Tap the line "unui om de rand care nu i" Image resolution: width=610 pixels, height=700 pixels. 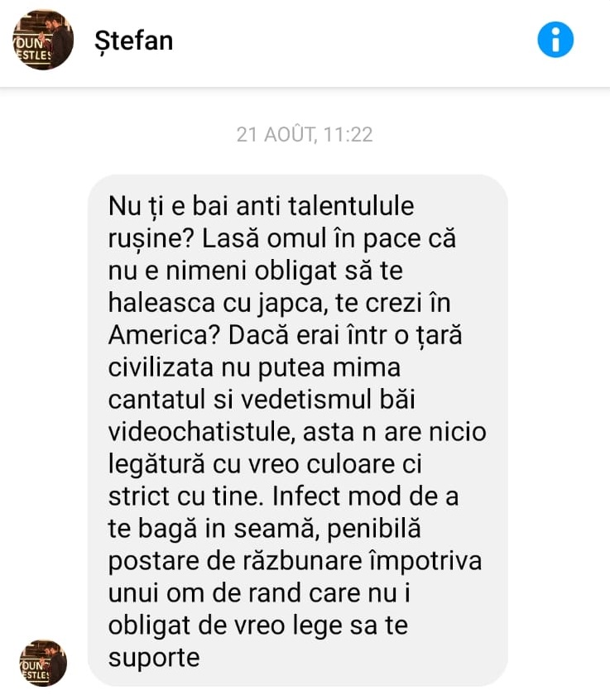click(259, 593)
